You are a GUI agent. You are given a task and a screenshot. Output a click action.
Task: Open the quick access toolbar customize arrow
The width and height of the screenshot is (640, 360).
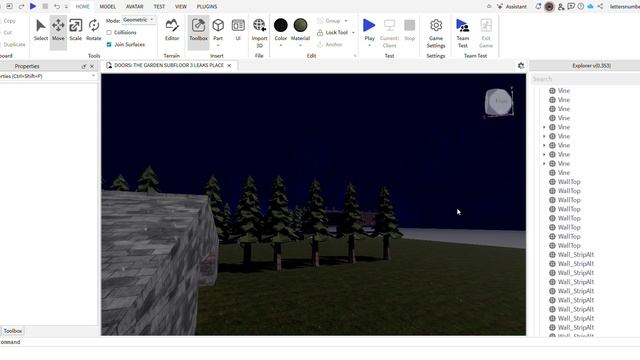(x=66, y=7)
